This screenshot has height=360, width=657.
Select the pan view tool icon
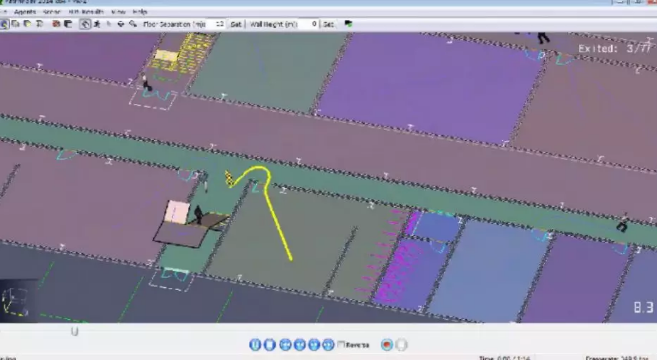click(x=121, y=24)
